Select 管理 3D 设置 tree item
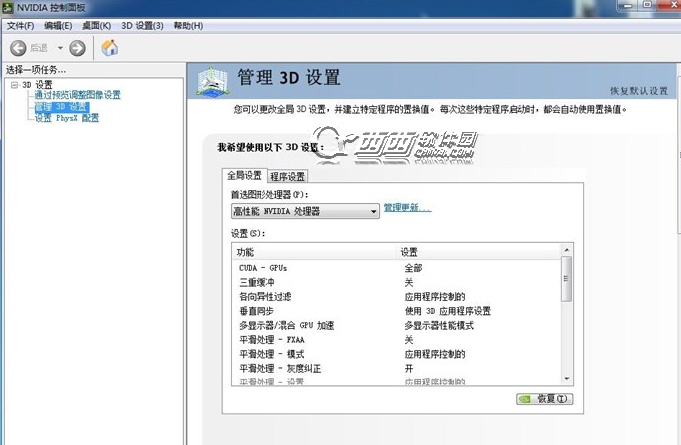The height and width of the screenshot is (445, 681). pos(62,106)
